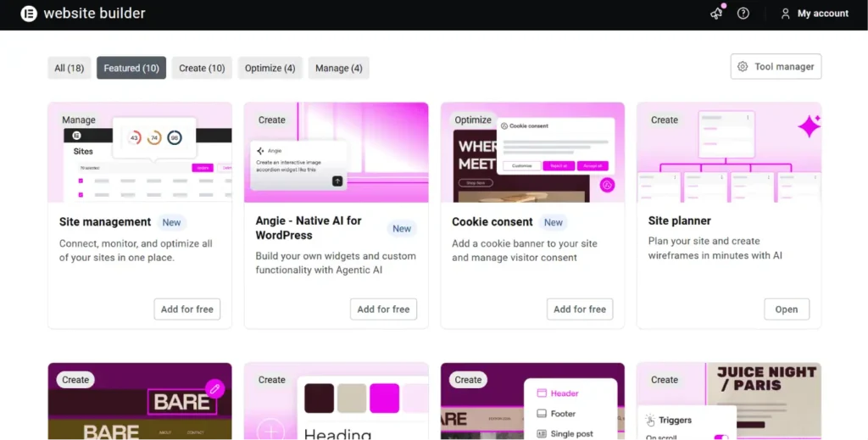Click the Manage tag on Site management card
The width and height of the screenshot is (868, 440).
click(79, 120)
